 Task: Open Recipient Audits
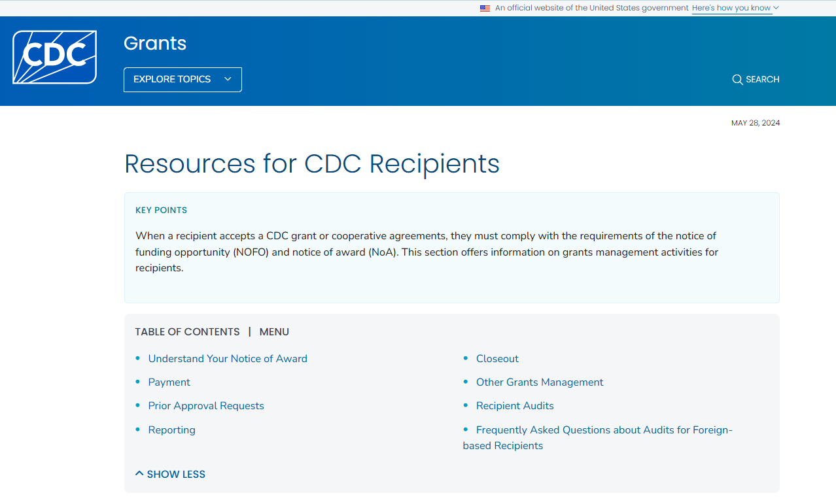point(515,405)
